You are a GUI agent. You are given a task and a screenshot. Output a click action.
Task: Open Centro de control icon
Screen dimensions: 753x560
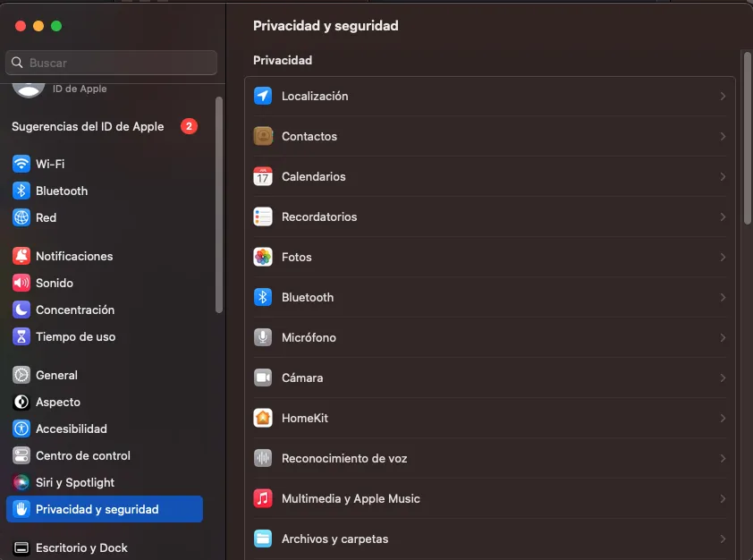click(21, 455)
